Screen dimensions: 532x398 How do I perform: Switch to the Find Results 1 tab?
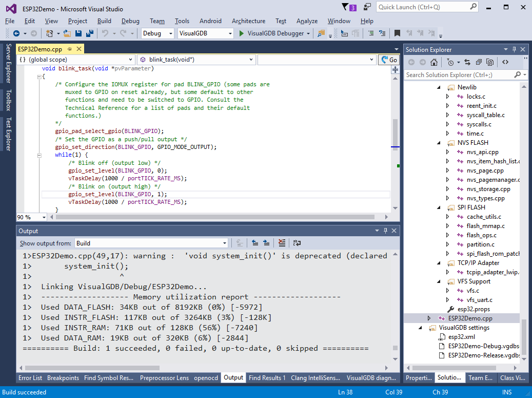(x=267, y=377)
